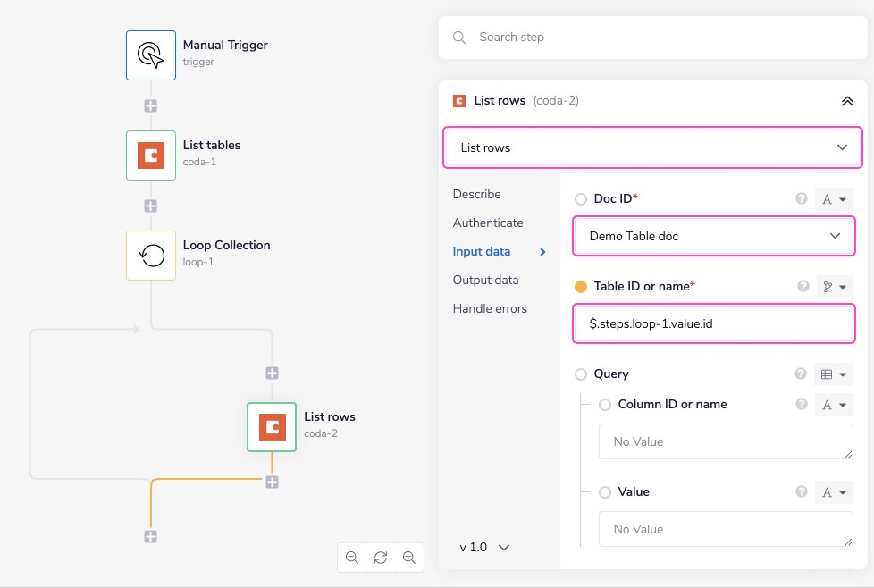
Task: Open the Demo Table doc dropdown
Action: tap(713, 236)
